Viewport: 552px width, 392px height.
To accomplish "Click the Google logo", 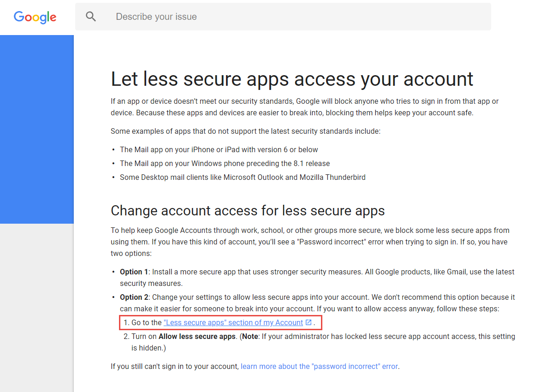I will [35, 17].
